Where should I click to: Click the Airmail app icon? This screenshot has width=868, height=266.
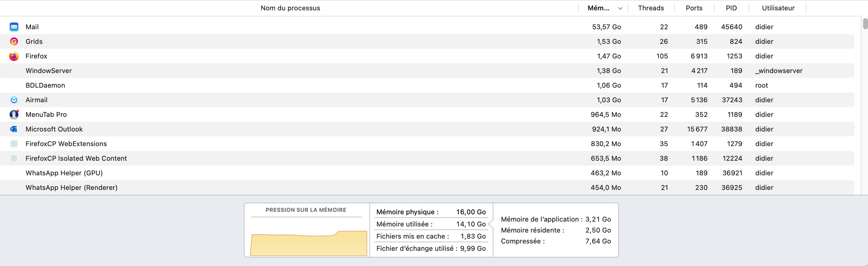tap(14, 100)
